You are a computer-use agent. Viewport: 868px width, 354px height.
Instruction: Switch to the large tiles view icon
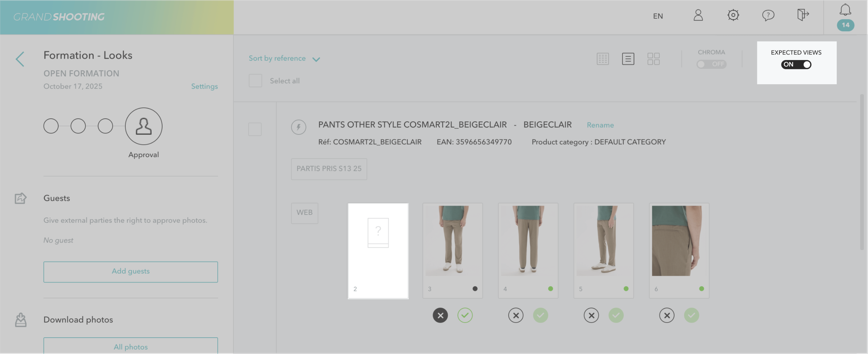click(653, 59)
